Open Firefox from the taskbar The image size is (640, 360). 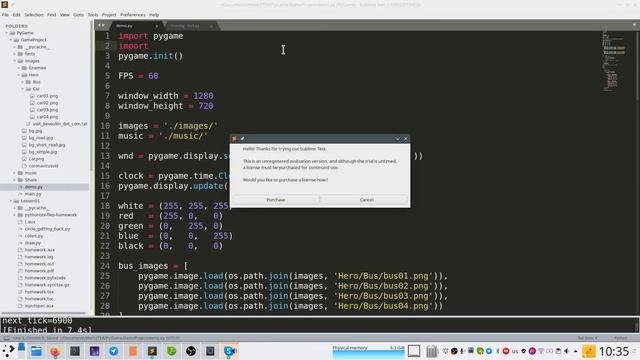point(56,351)
